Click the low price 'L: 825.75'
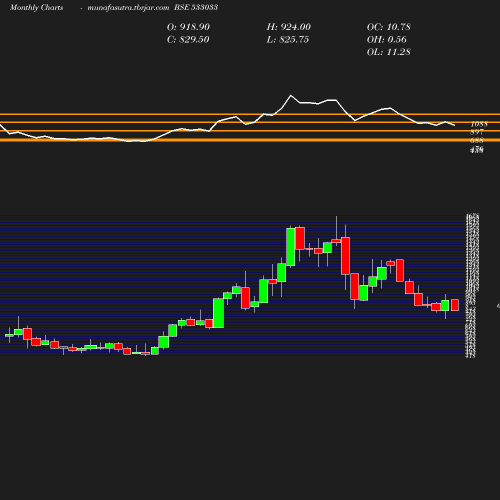 pos(288,40)
